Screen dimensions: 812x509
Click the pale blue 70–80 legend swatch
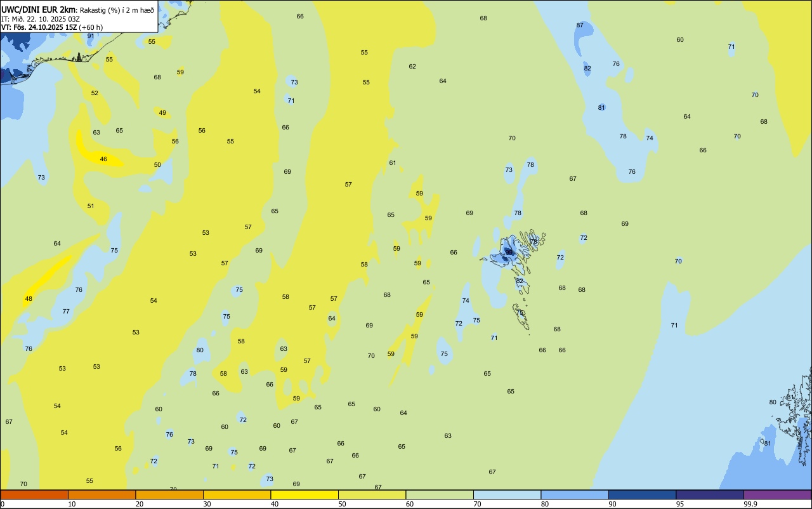[507, 494]
